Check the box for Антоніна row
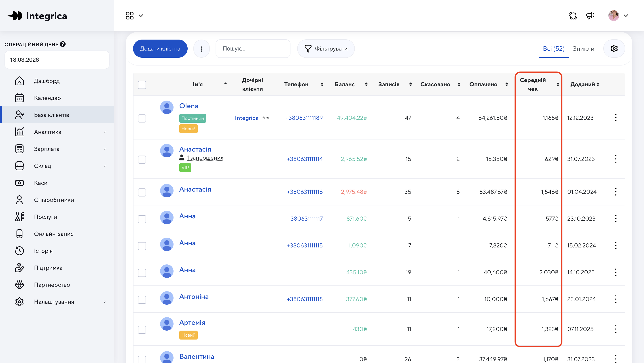The height and width of the screenshot is (363, 644). click(142, 299)
